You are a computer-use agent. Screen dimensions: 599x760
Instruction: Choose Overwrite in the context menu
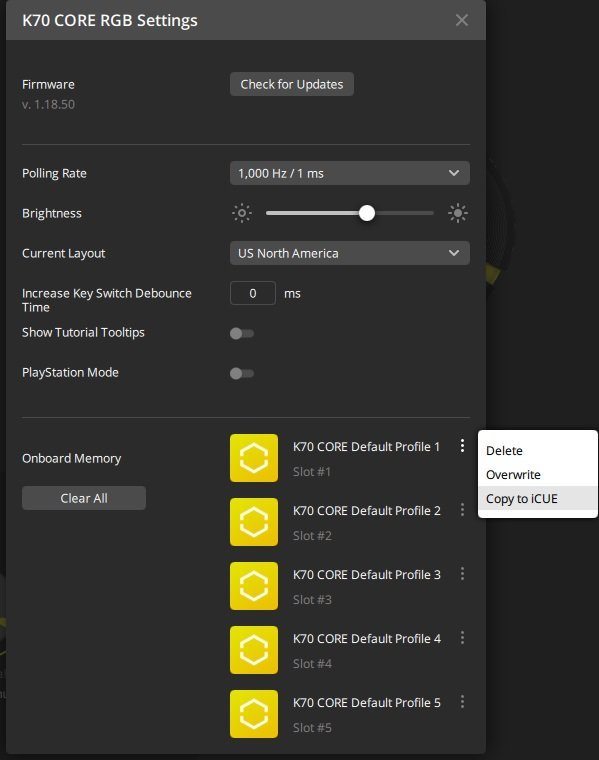click(537, 475)
